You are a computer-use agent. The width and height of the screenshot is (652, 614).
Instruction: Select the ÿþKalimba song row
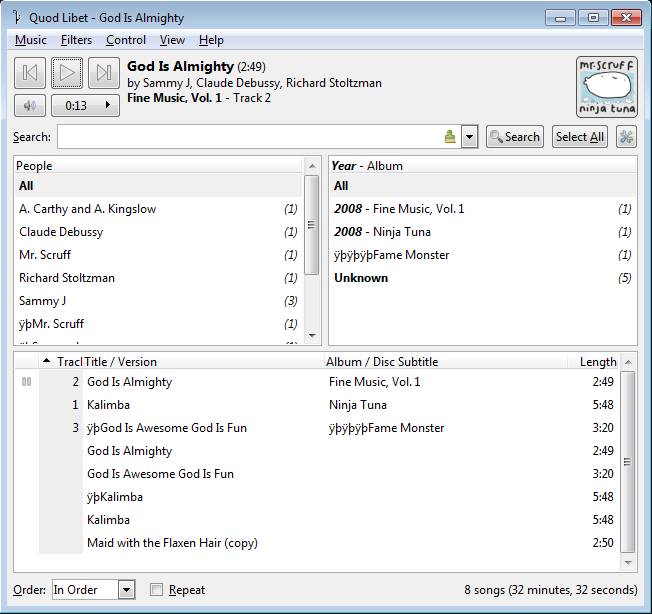click(x=317, y=497)
